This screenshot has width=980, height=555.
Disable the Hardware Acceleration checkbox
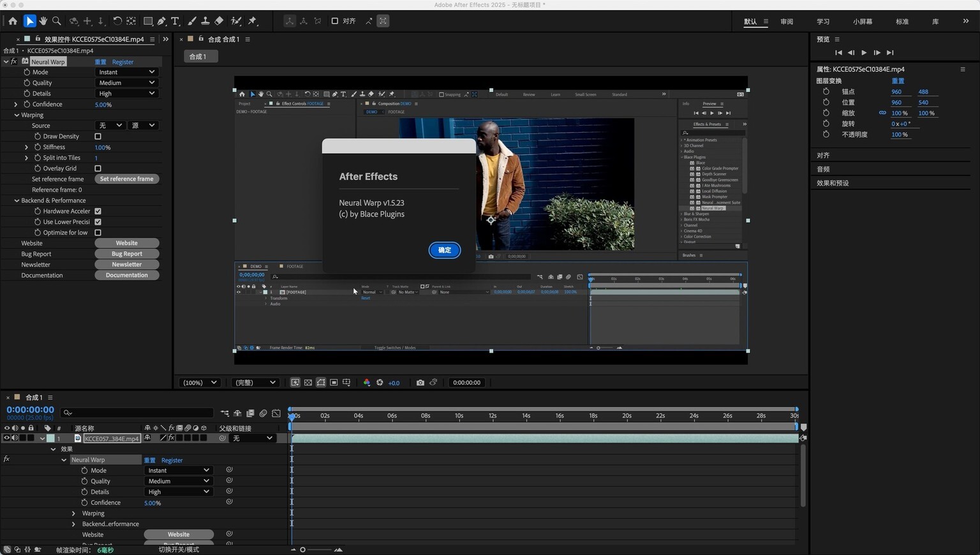click(x=98, y=211)
